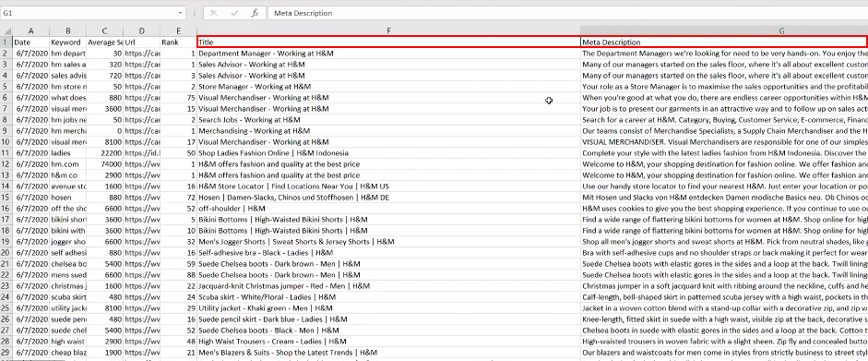868x361 pixels.
Task: Select cell 'Hosen | Damen-Slacks, Chinos und Stoffhosen'
Action: pos(388,197)
